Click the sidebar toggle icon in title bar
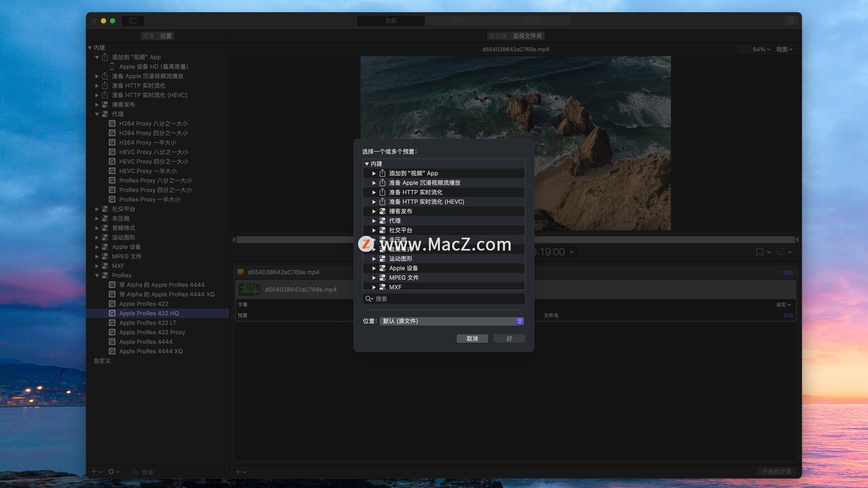This screenshot has height=488, width=868. pyautogui.click(x=133, y=21)
